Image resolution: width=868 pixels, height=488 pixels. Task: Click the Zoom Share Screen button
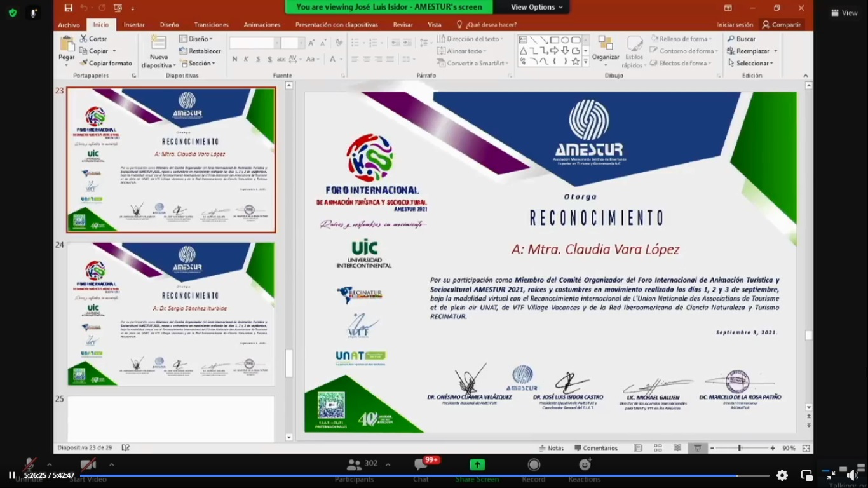pos(477,471)
